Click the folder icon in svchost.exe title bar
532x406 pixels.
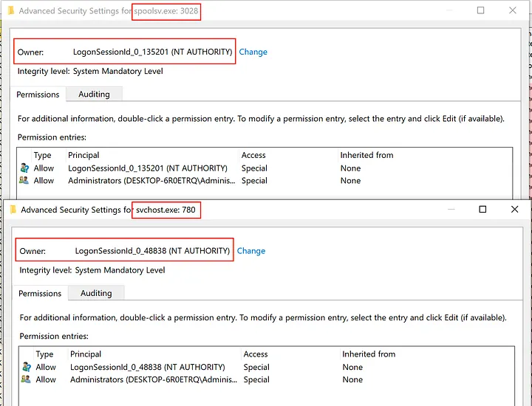click(x=13, y=210)
